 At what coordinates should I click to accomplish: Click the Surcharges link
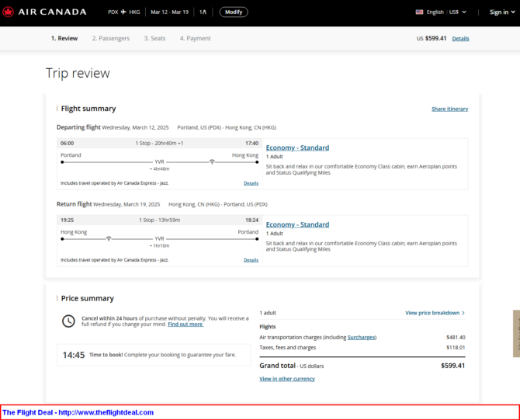coord(362,338)
